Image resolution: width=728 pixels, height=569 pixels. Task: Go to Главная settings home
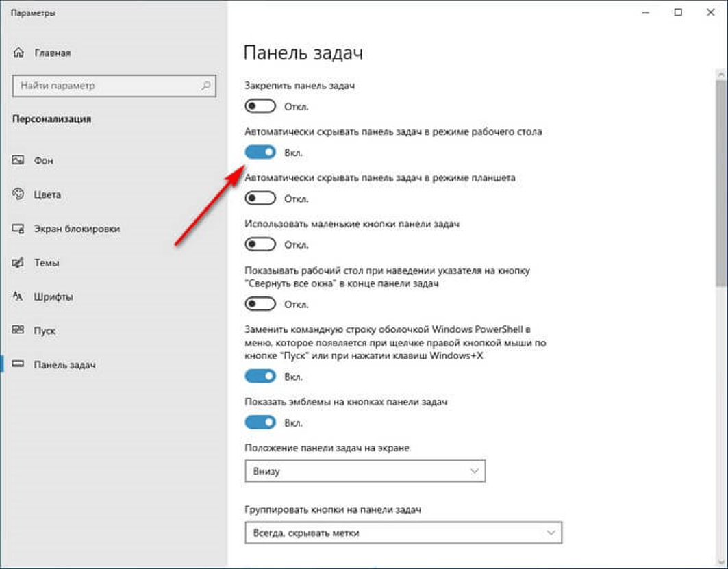[52, 53]
